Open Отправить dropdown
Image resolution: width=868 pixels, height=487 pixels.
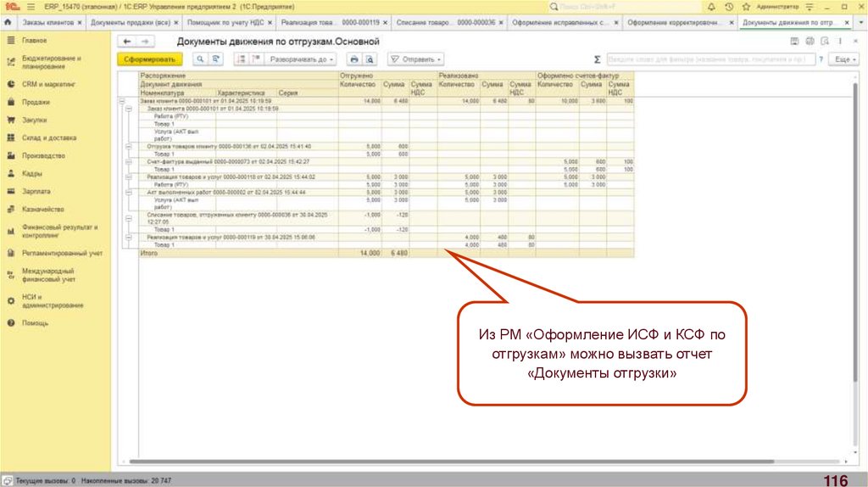(x=415, y=59)
